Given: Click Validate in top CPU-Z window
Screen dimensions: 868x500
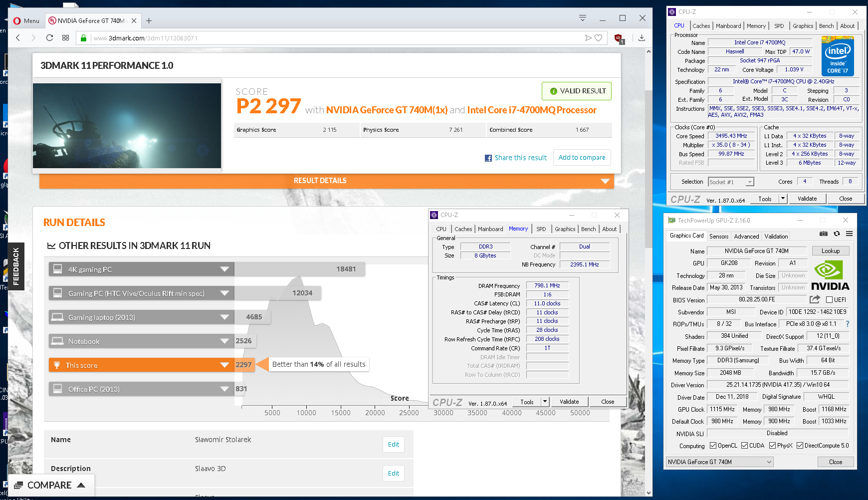Looking at the screenshot, I should click(x=807, y=199).
